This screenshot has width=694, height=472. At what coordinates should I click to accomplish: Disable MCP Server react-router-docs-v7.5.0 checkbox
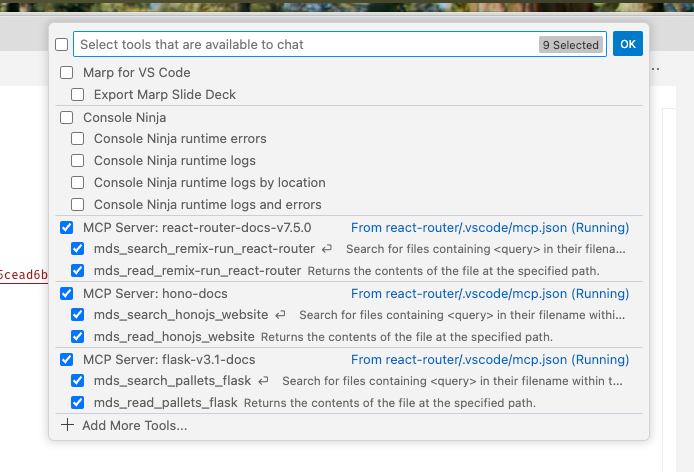pos(67,227)
